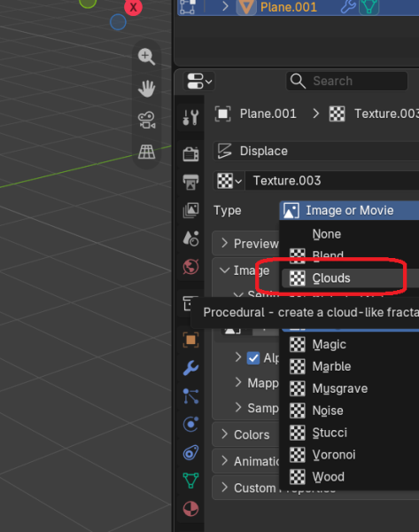This screenshot has height=532, width=419.
Task: Open the Physics properties tab
Action: (x=190, y=424)
